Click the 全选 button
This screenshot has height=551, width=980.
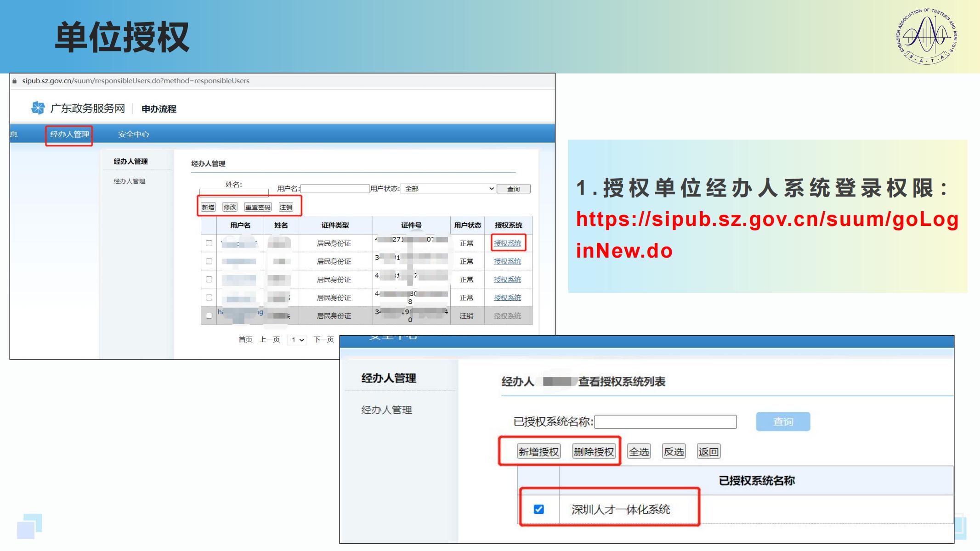point(639,451)
